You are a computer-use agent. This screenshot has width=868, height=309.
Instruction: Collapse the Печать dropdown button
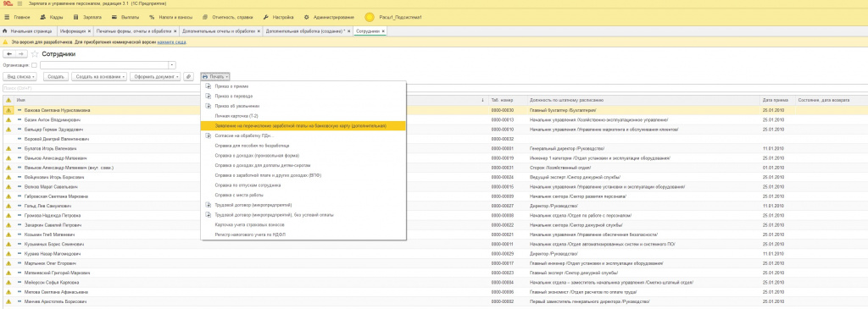(214, 76)
